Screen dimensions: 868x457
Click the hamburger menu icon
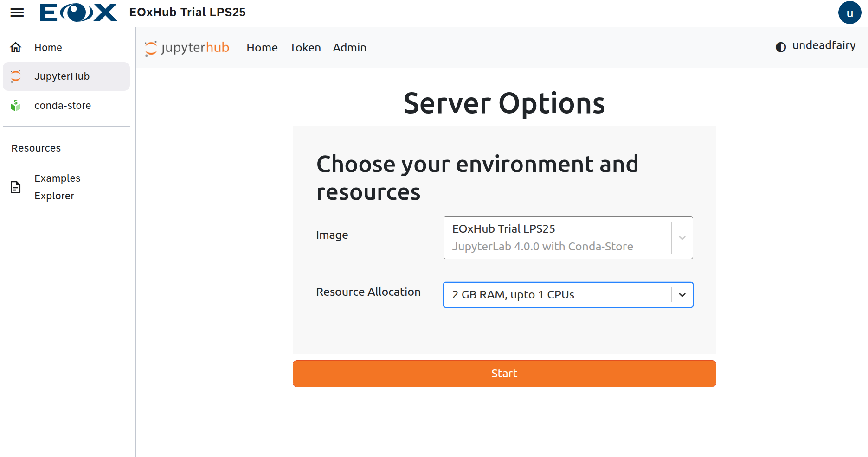[x=17, y=13]
